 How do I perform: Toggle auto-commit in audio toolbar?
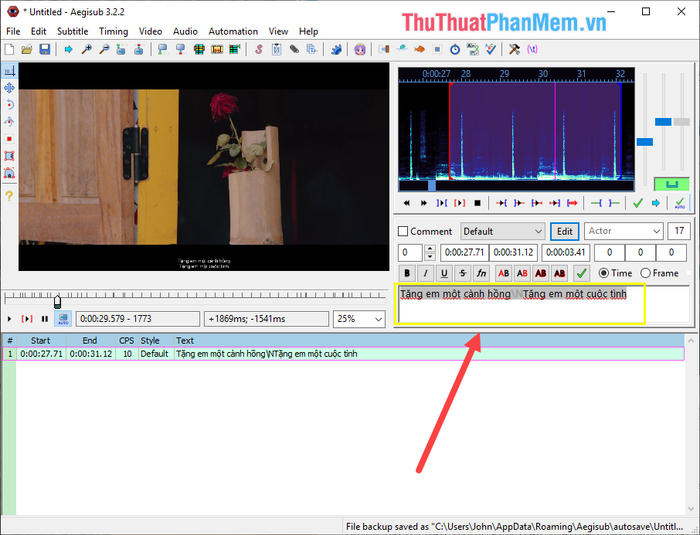679,203
